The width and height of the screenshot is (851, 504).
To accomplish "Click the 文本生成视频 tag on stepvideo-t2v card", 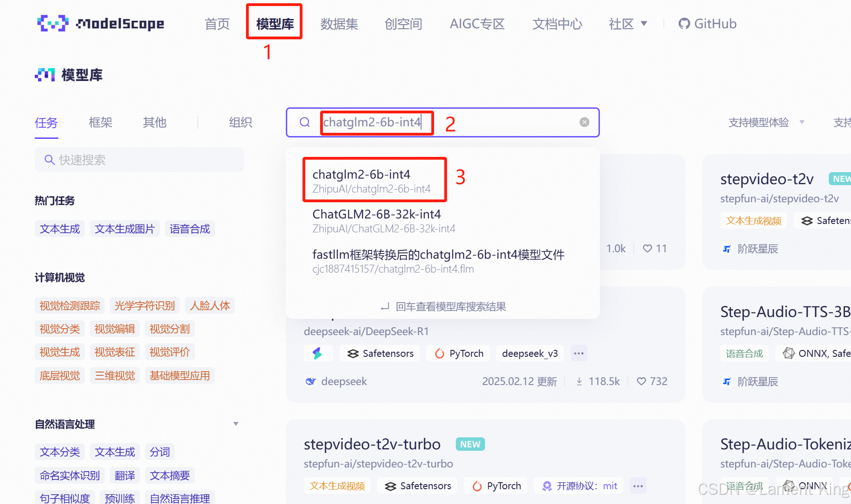I will (754, 220).
